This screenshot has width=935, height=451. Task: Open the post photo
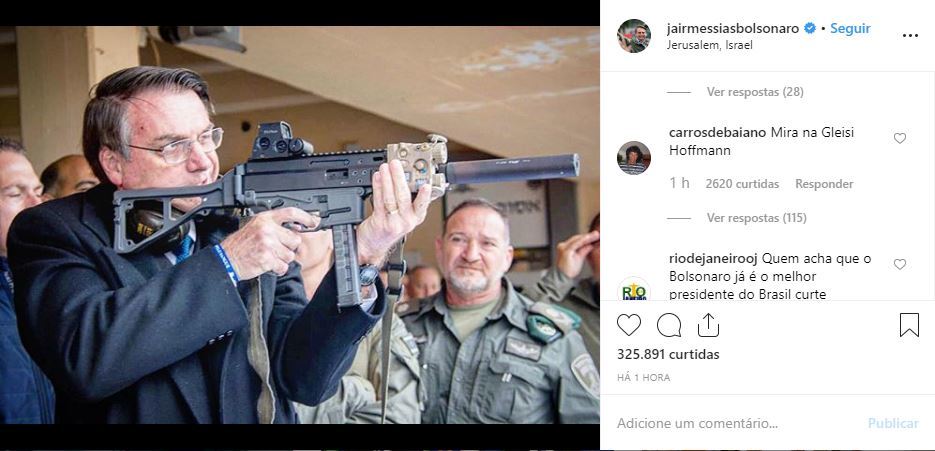click(299, 225)
